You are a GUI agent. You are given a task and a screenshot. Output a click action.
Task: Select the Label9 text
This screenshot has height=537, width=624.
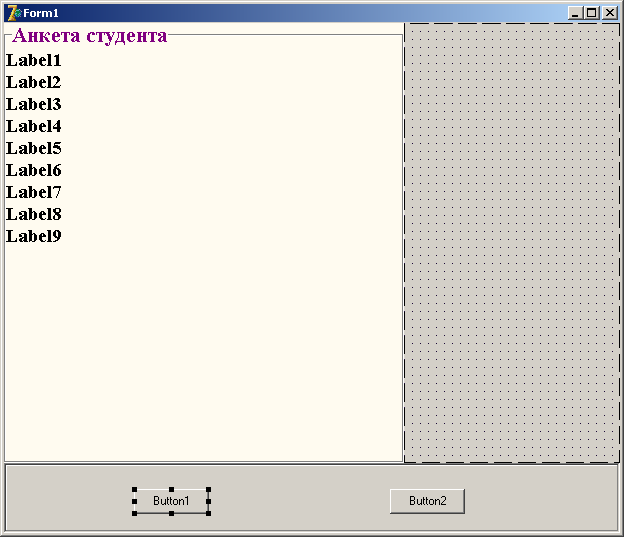click(34, 236)
